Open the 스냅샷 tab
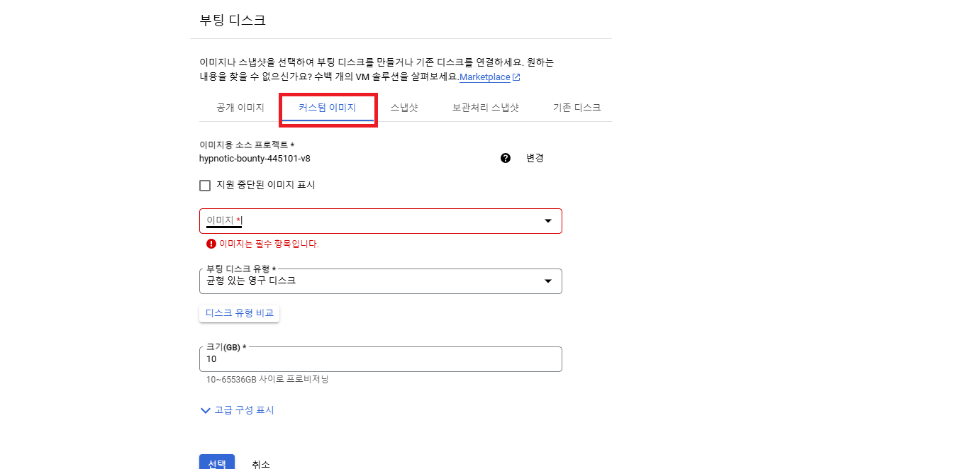This screenshot has height=469, width=980. click(404, 108)
